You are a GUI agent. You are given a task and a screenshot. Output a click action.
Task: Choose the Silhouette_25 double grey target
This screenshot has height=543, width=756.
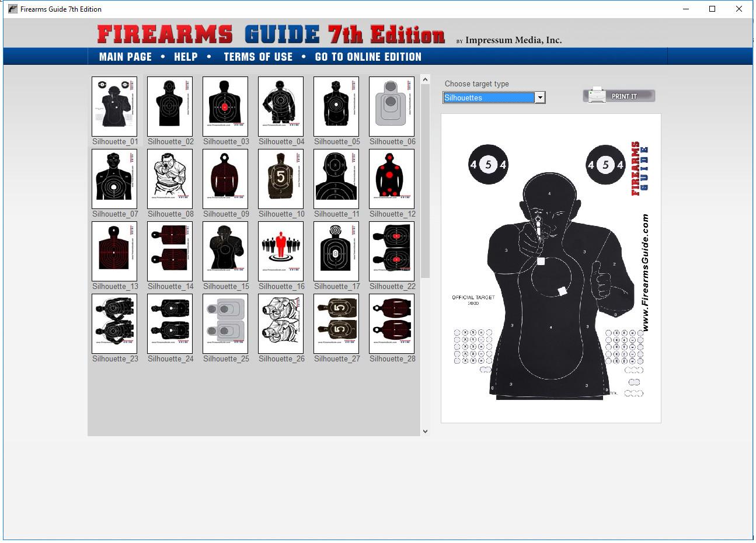tap(225, 324)
